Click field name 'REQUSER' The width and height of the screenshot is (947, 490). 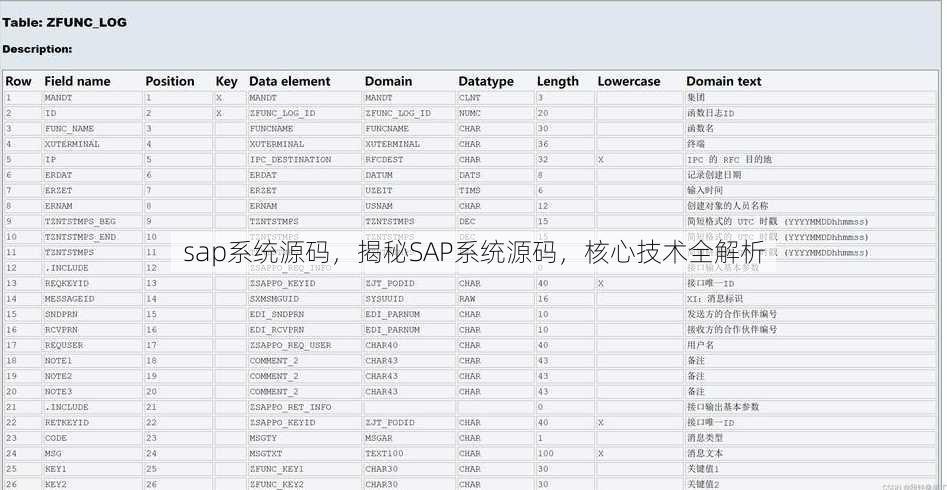coord(64,345)
